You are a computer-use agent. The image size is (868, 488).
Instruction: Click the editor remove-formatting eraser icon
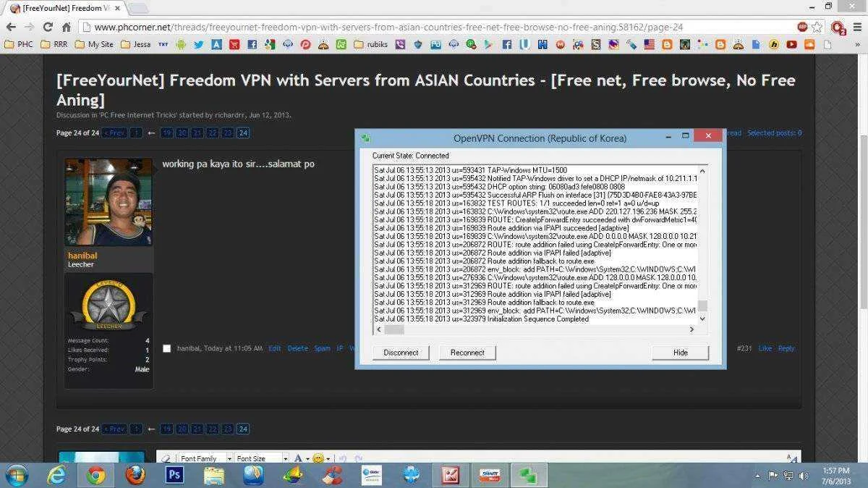tap(166, 458)
